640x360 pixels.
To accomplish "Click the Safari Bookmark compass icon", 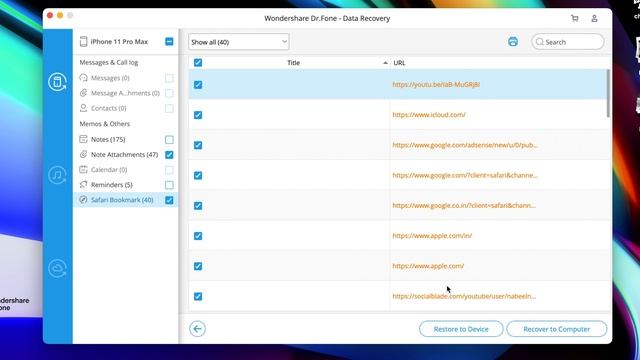I will pos(83,200).
